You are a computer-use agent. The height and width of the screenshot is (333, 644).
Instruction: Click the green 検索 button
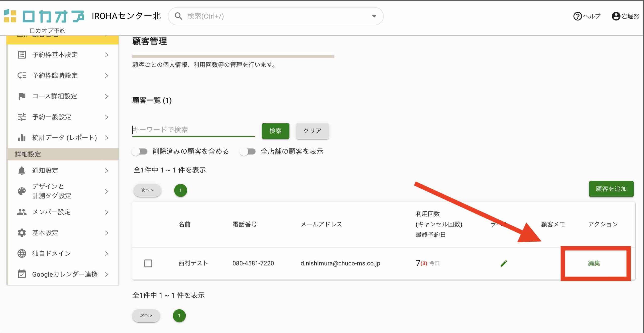275,131
